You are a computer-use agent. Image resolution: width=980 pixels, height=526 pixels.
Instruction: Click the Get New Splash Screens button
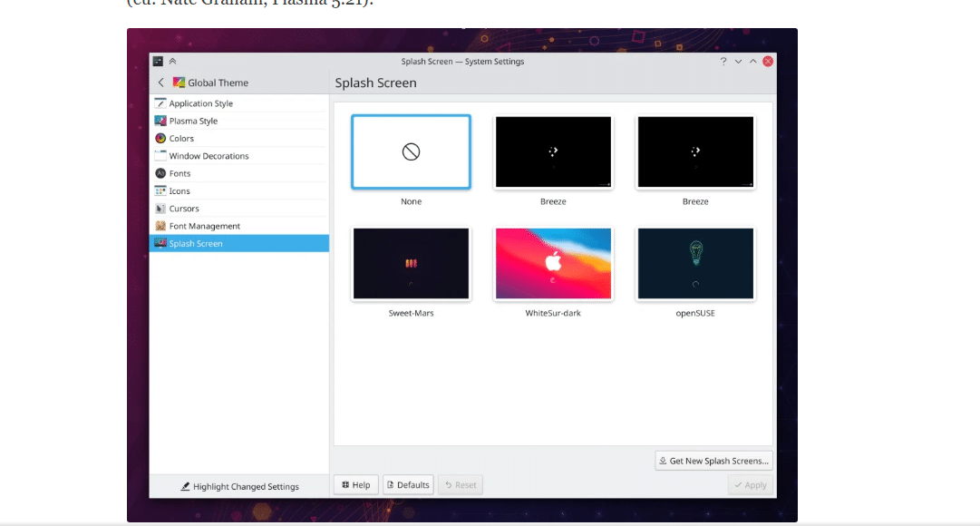tap(713, 461)
